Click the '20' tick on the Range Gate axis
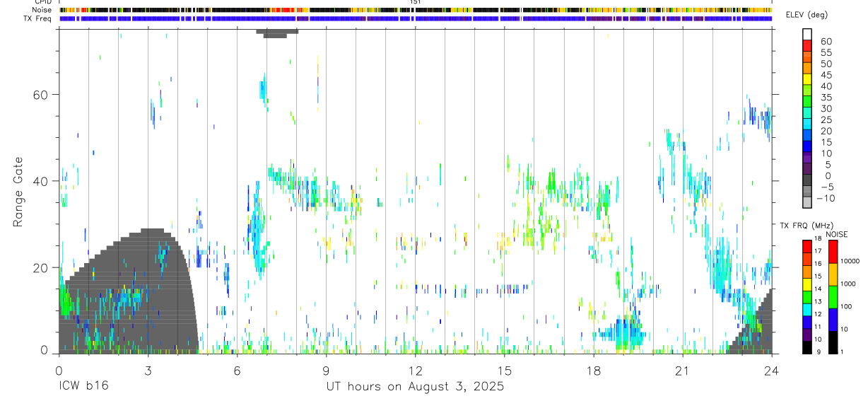868x401 pixels. click(x=40, y=268)
